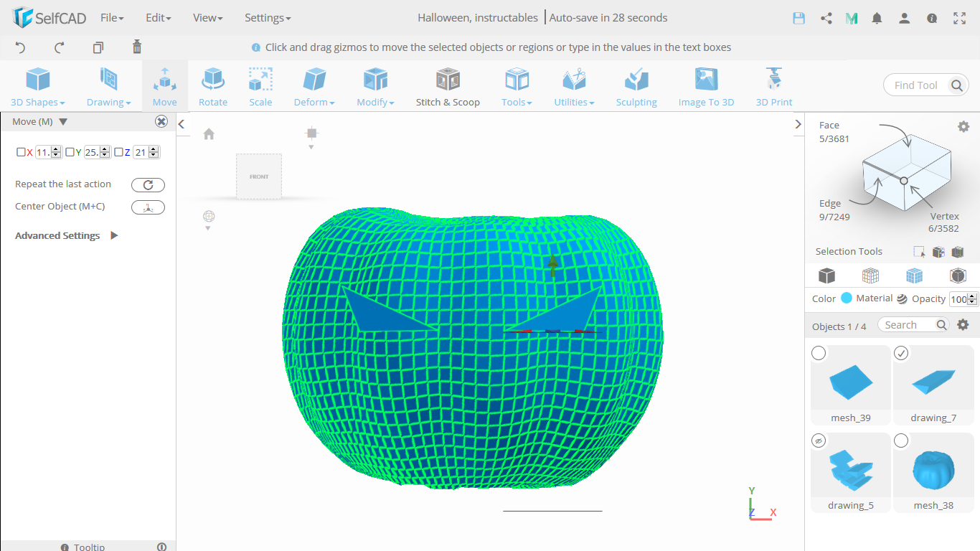Expand Advanced Settings
The height and width of the screenshot is (551, 980).
[x=67, y=235]
